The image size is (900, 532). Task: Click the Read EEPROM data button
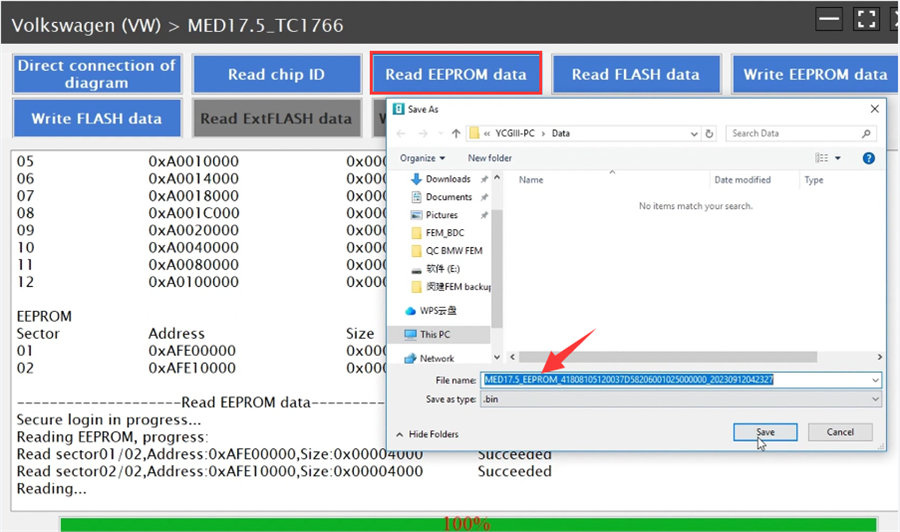point(456,74)
